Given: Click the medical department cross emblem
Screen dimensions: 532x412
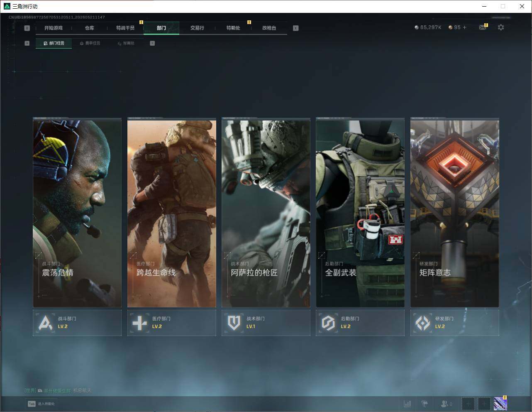Looking at the screenshot, I should pos(139,323).
